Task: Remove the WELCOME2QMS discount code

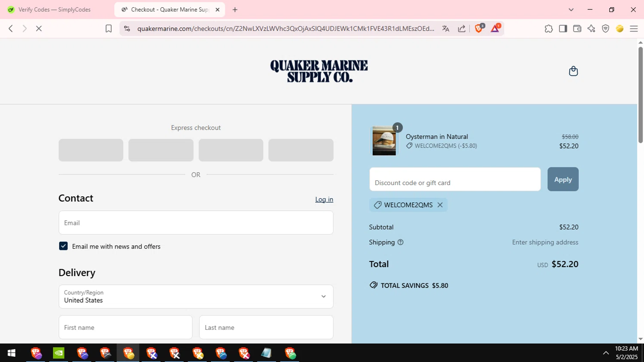Action: [x=440, y=205]
